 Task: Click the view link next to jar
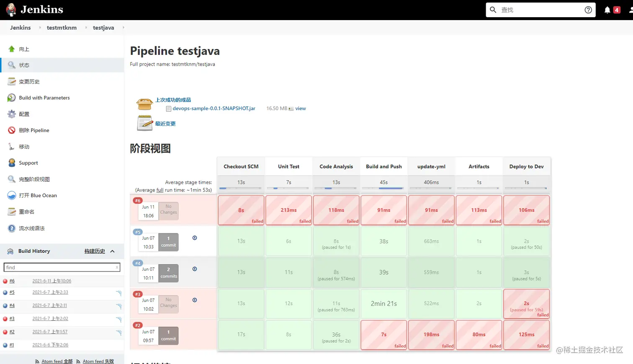301,108
